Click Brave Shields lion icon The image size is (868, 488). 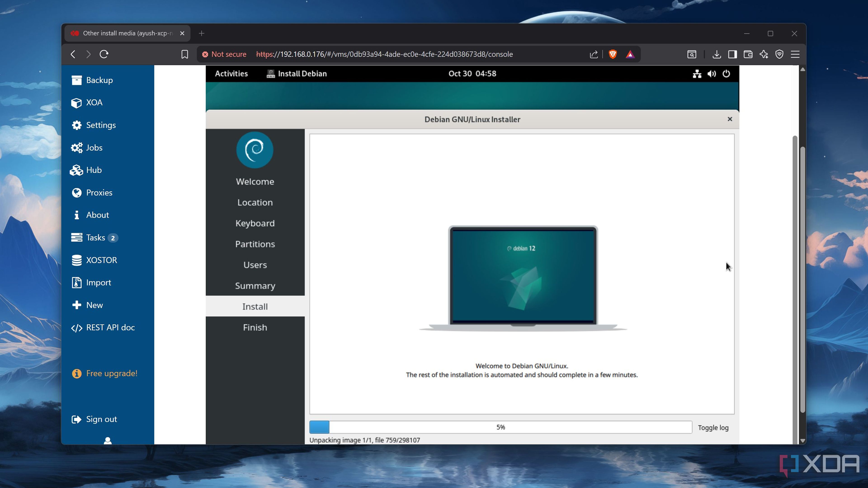[x=613, y=54]
